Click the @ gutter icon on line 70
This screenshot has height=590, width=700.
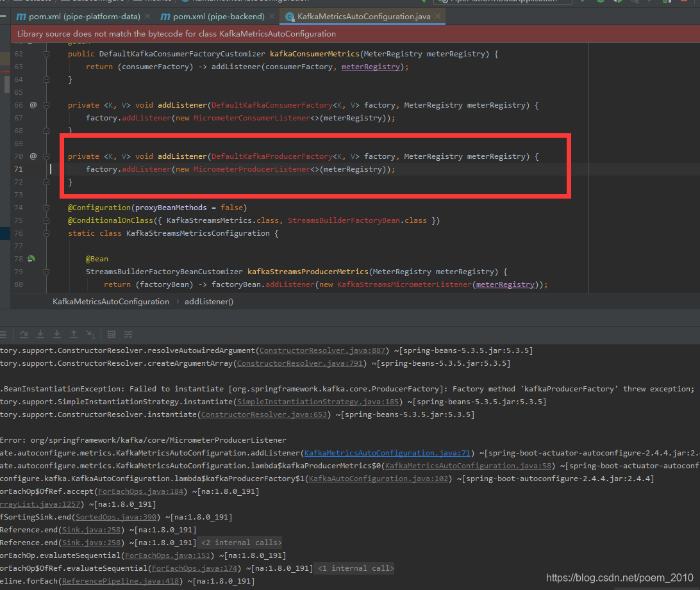pos(33,156)
